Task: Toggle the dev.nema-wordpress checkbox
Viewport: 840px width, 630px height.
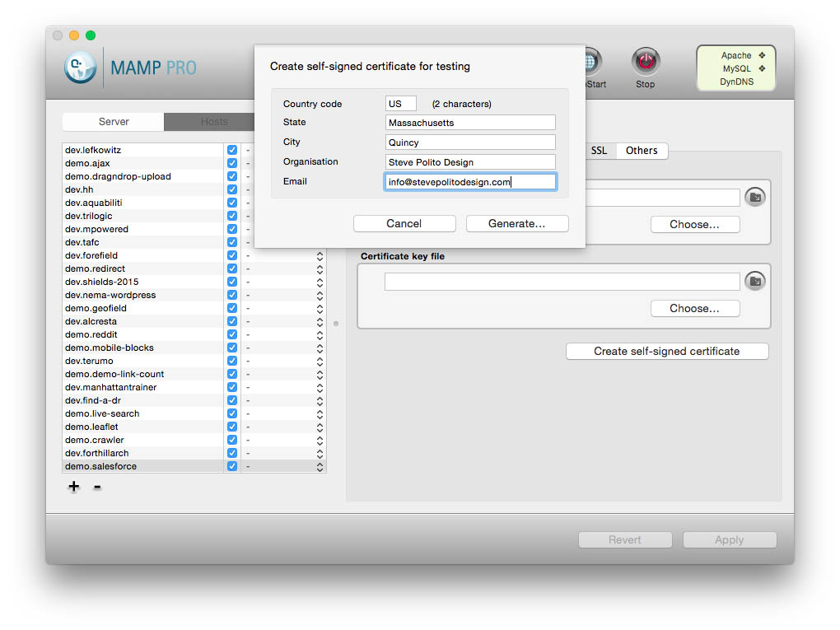Action: [x=232, y=295]
